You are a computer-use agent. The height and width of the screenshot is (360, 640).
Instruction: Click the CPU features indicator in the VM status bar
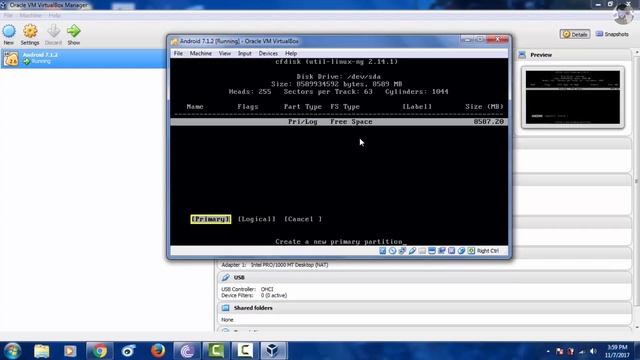[451, 251]
